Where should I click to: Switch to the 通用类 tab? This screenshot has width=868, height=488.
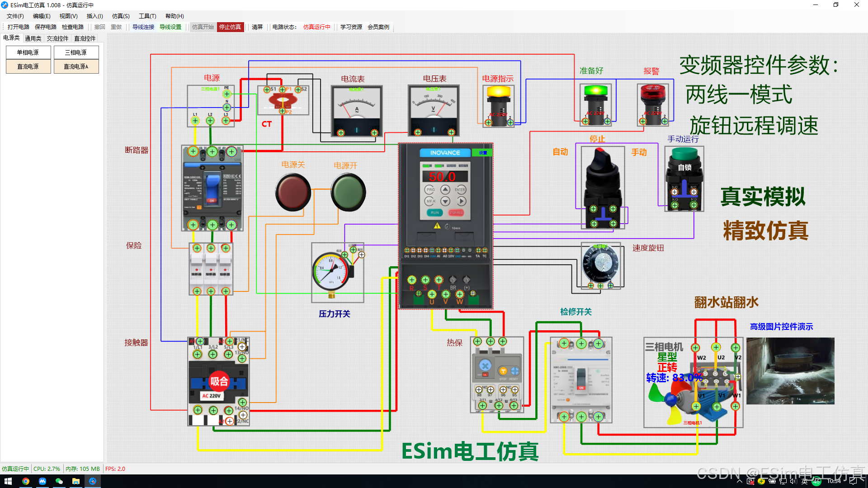(x=33, y=38)
